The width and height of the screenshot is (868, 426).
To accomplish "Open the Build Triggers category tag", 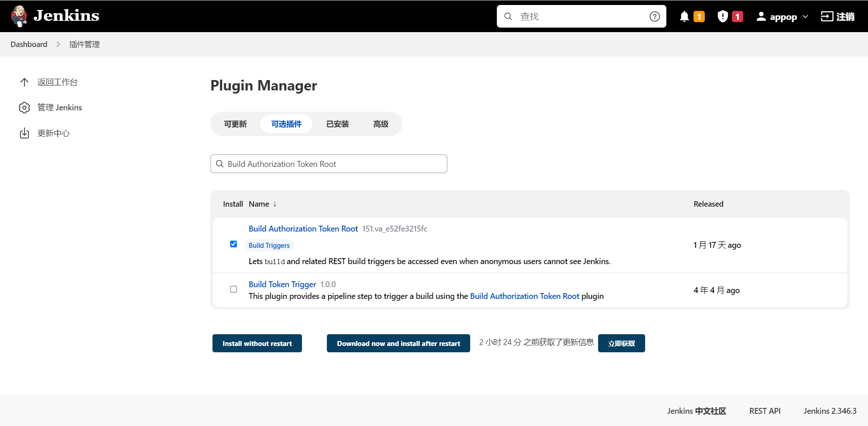I will [269, 246].
